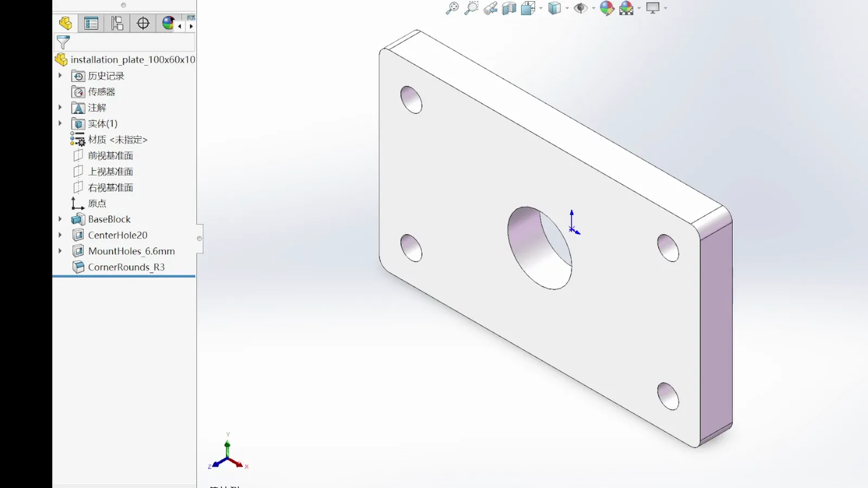Viewport: 868px width, 488px height.
Task: Open the Hide/Show Items dropdown arrow
Action: (x=593, y=8)
